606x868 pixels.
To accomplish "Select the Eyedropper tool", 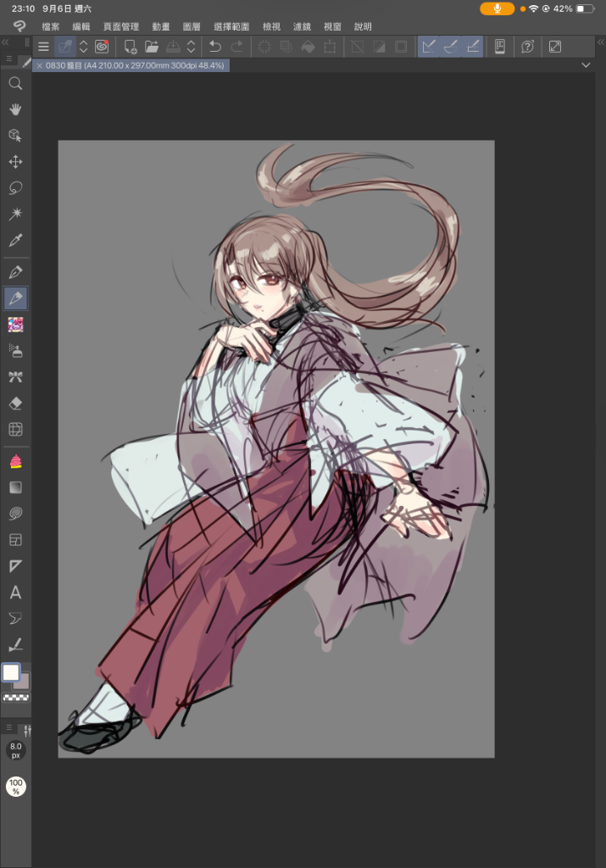I will 15,241.
